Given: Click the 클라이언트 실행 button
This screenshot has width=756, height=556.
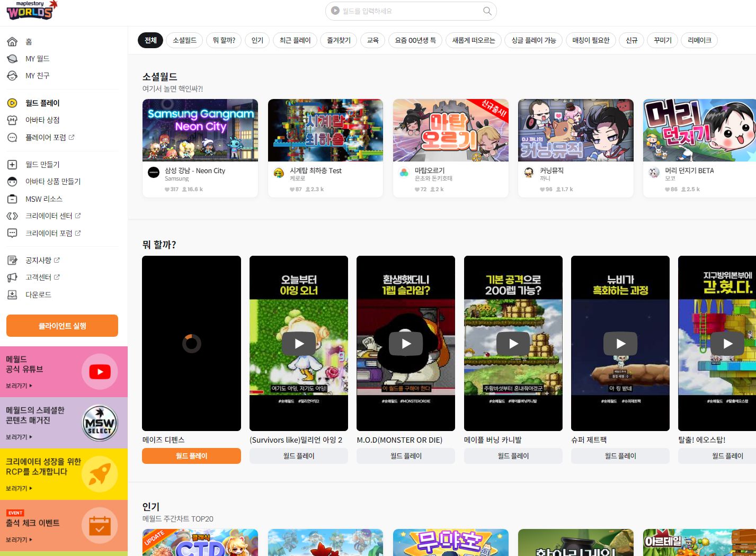Looking at the screenshot, I should [62, 326].
